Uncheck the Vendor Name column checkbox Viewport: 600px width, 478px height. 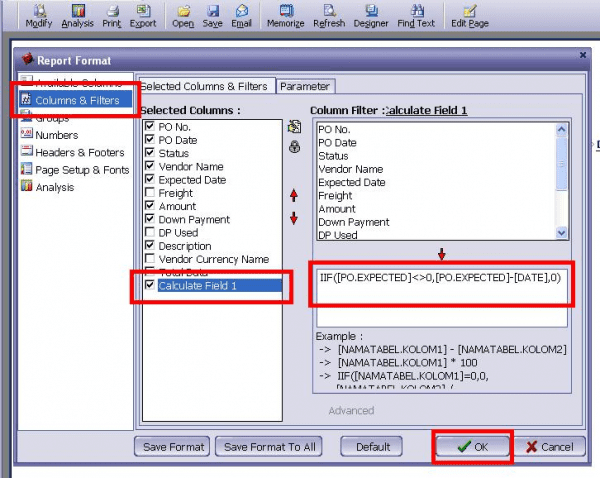(x=150, y=167)
